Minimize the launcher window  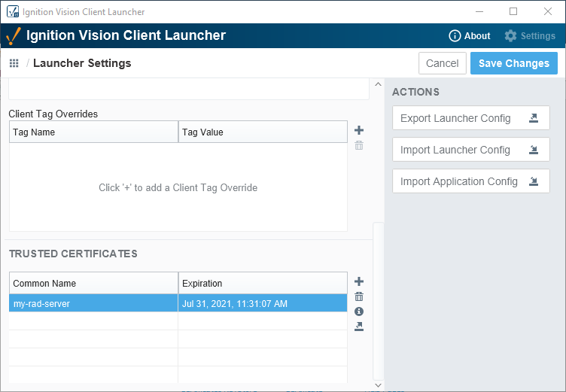(479, 11)
